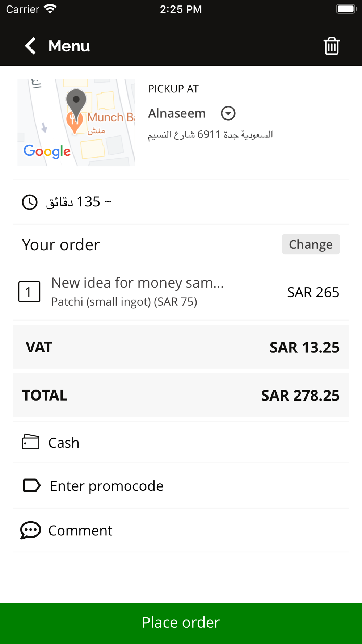This screenshot has width=362, height=644.
Task: Open Alnaseem pickup location dropdown
Action: 228,113
